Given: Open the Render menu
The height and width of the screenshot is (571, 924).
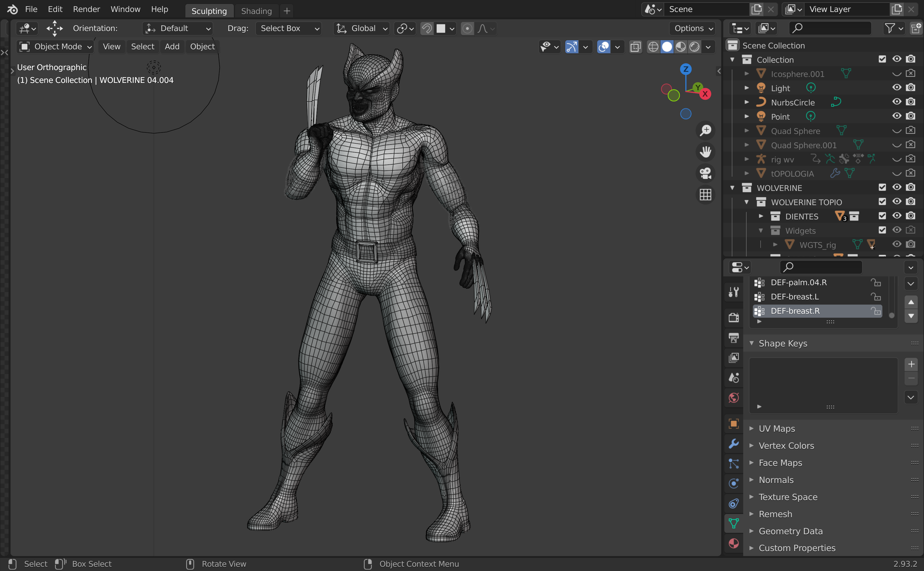Looking at the screenshot, I should [x=86, y=9].
